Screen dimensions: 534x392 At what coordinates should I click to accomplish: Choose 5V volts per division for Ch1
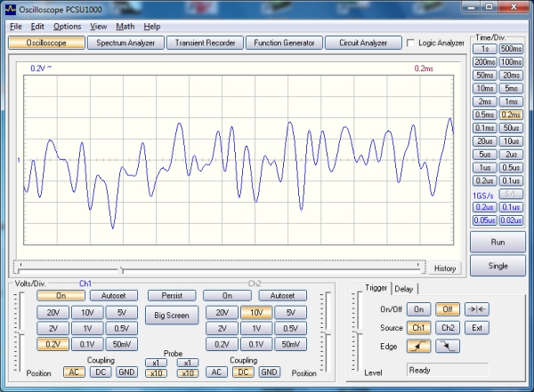coord(122,312)
